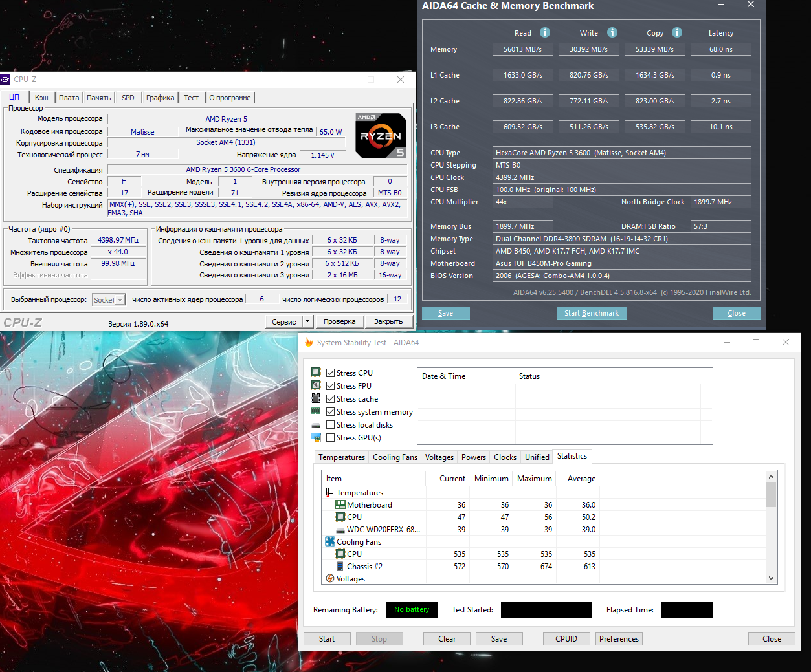Click the Maximum column header in Statistics

[534, 479]
